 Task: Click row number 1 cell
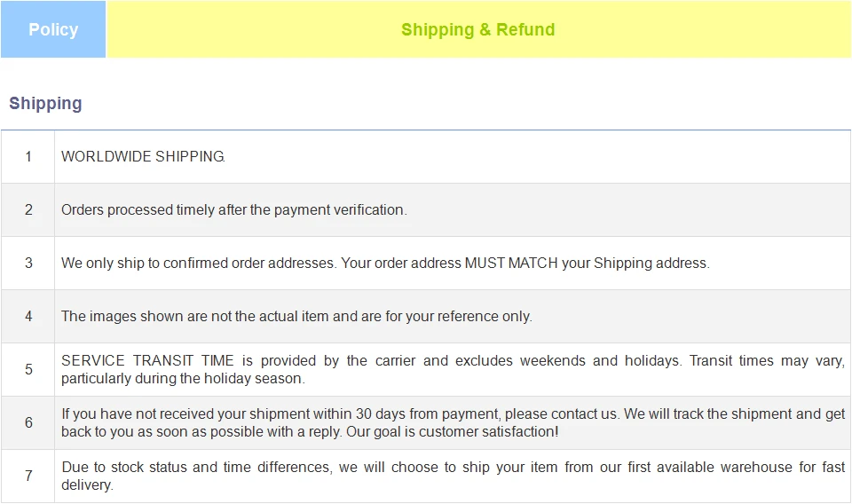pos(28,156)
